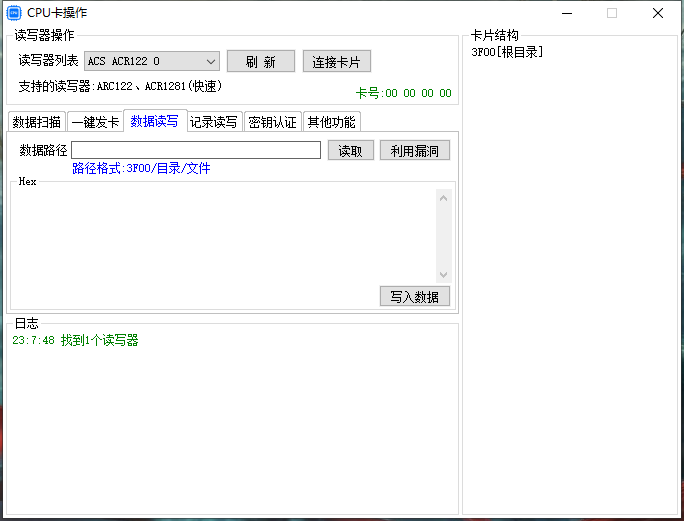Screen dimensions: 684x521
Task: Switch to the 数据扫描 tab
Action: pos(37,122)
